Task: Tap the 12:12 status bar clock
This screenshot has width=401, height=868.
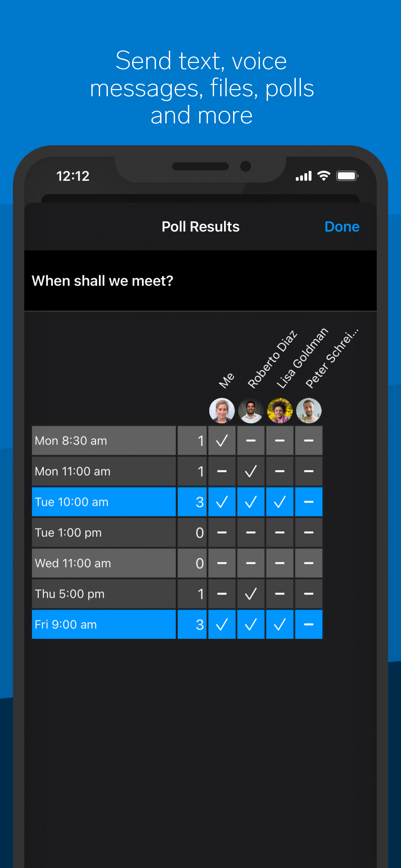Action: click(x=73, y=176)
